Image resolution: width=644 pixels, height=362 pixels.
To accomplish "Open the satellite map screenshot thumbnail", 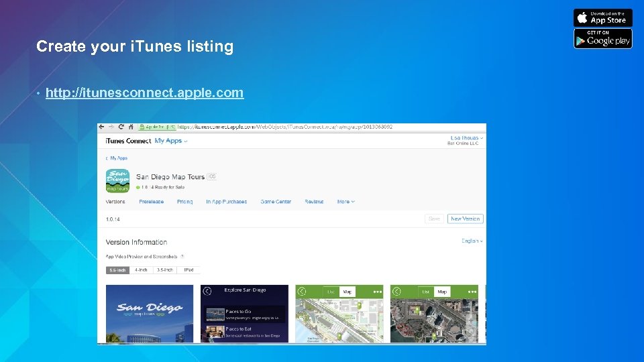I will tap(434, 314).
